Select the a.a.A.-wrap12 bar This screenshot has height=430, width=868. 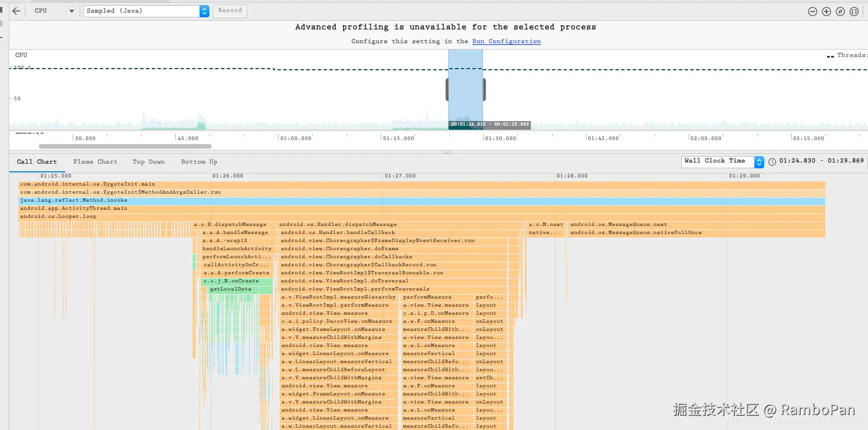click(237, 241)
